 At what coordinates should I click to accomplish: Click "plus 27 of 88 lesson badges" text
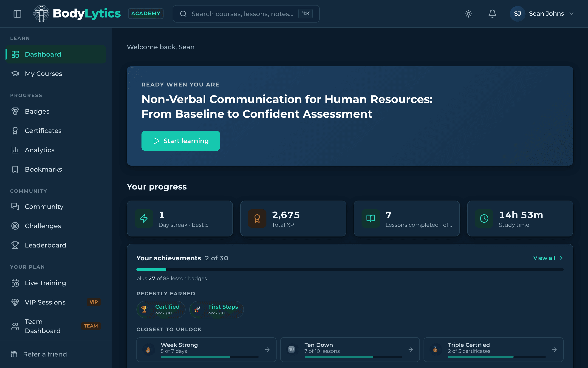(172, 278)
